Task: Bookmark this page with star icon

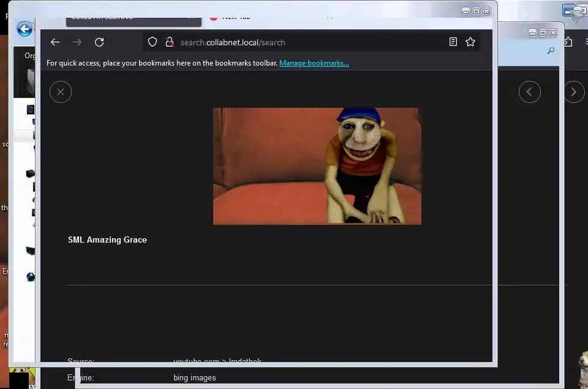Action: click(470, 42)
